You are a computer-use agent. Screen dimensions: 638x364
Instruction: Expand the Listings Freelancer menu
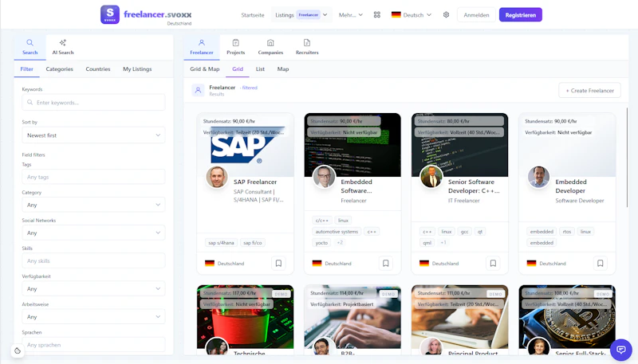(301, 15)
